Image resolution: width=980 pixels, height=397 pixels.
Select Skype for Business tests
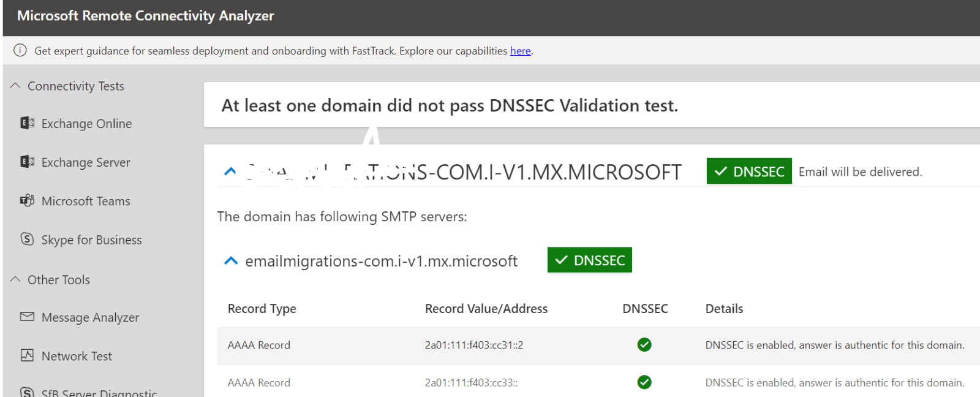pos(91,240)
